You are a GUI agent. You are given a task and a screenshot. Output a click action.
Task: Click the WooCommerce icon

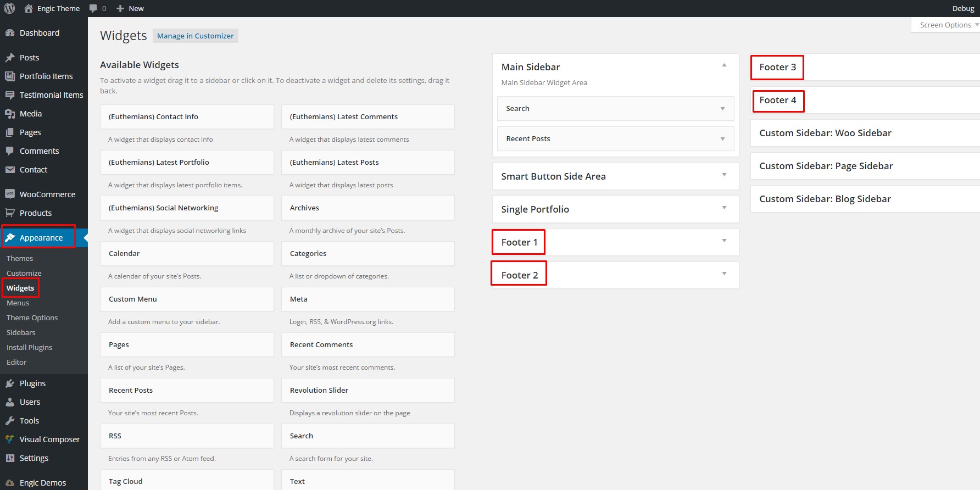(10, 194)
